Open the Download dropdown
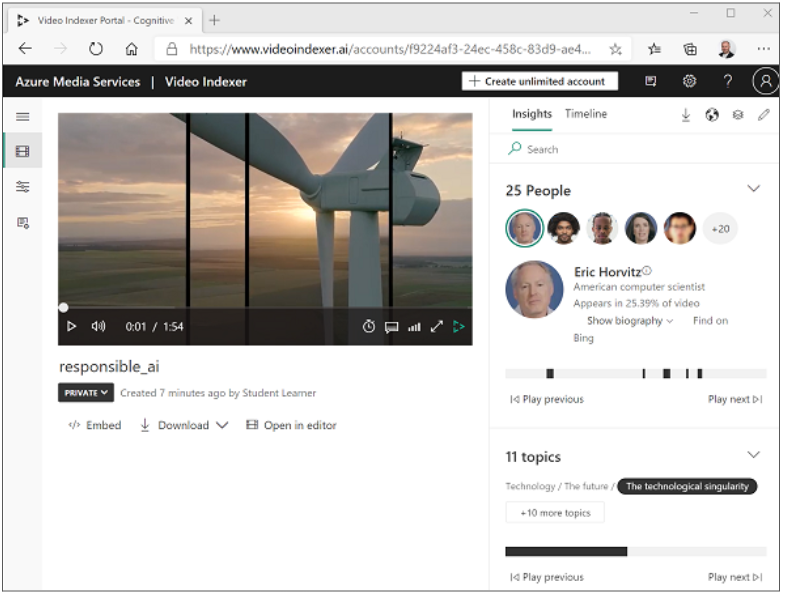 184,427
